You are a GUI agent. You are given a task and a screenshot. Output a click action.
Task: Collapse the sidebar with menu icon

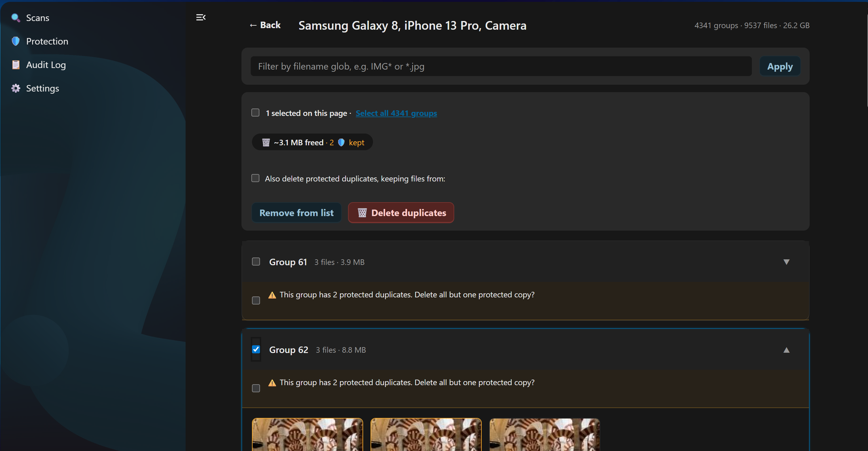[x=201, y=18]
